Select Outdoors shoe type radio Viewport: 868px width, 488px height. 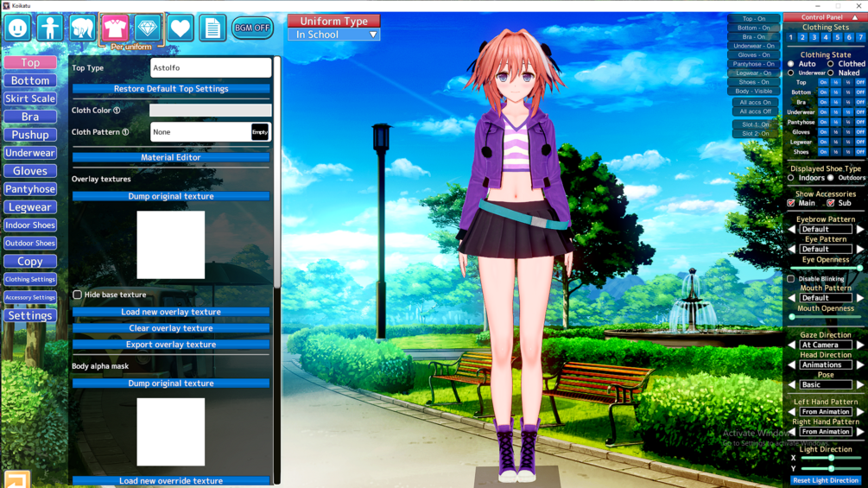click(x=830, y=178)
